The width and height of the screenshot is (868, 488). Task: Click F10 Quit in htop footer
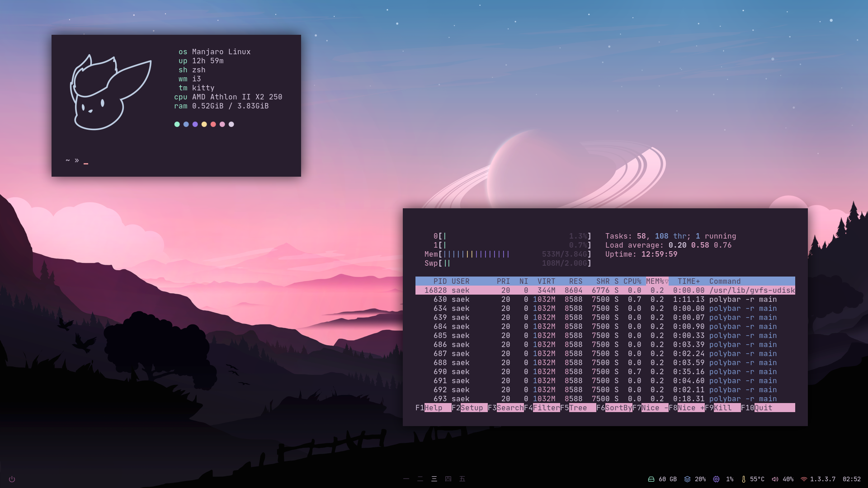768,408
